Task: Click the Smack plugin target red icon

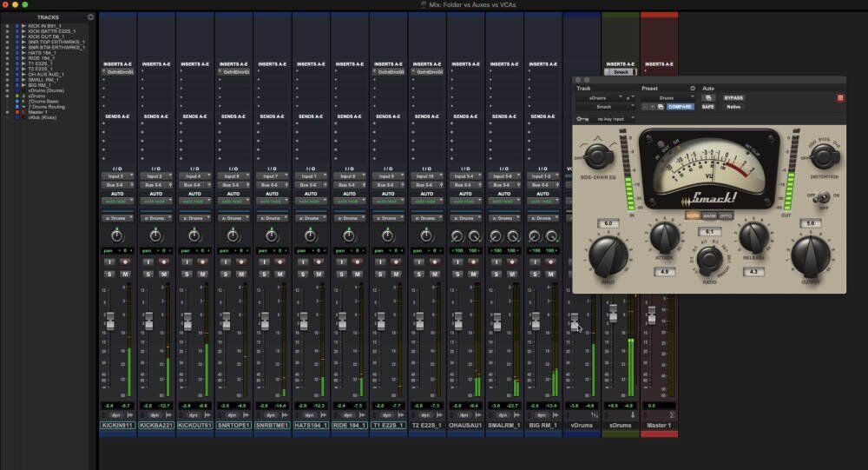Action: (840, 98)
